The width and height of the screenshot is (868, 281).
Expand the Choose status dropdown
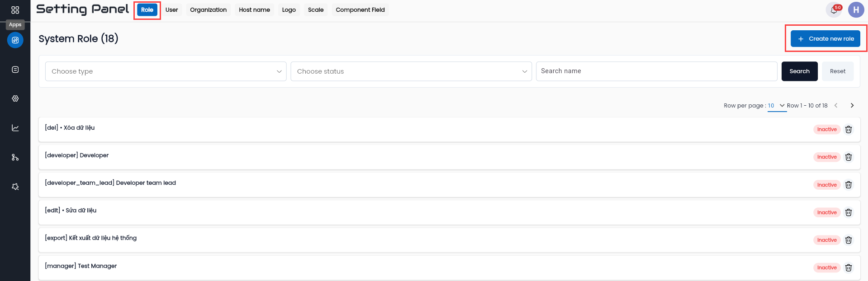tap(411, 71)
